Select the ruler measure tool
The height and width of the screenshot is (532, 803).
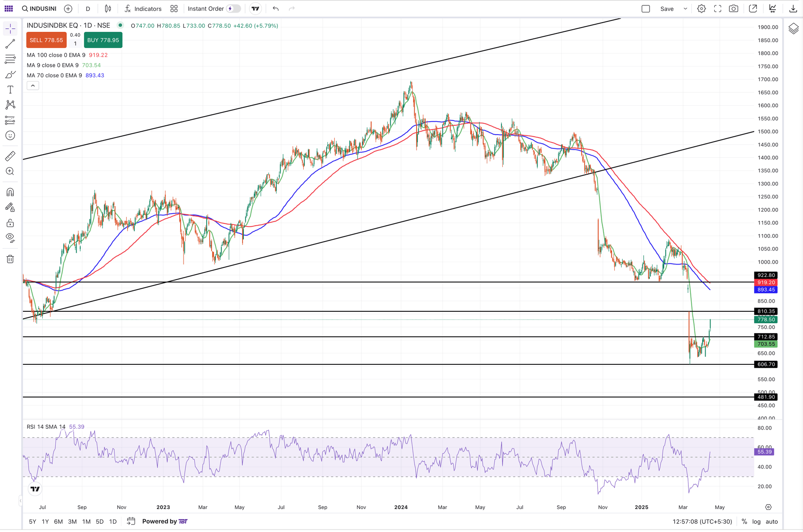click(10, 156)
